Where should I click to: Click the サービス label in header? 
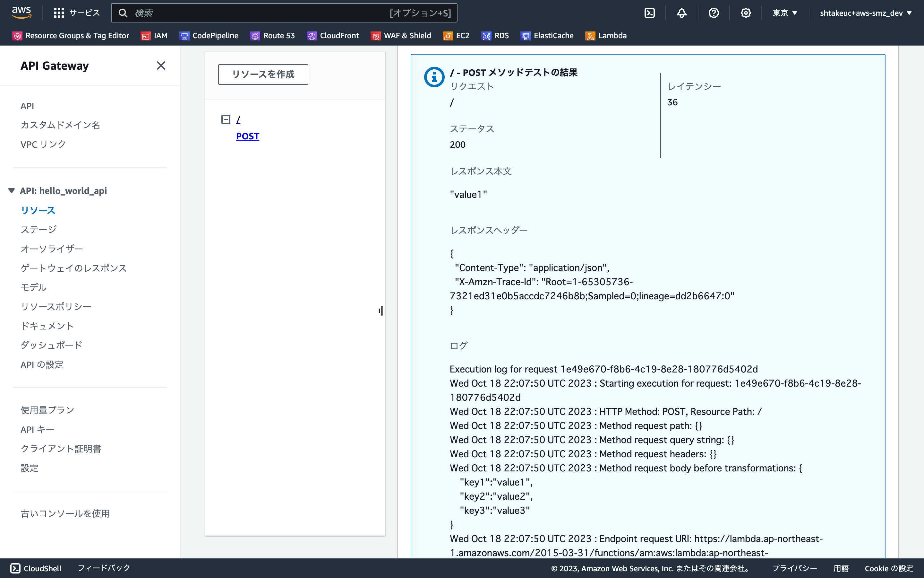pyautogui.click(x=84, y=13)
